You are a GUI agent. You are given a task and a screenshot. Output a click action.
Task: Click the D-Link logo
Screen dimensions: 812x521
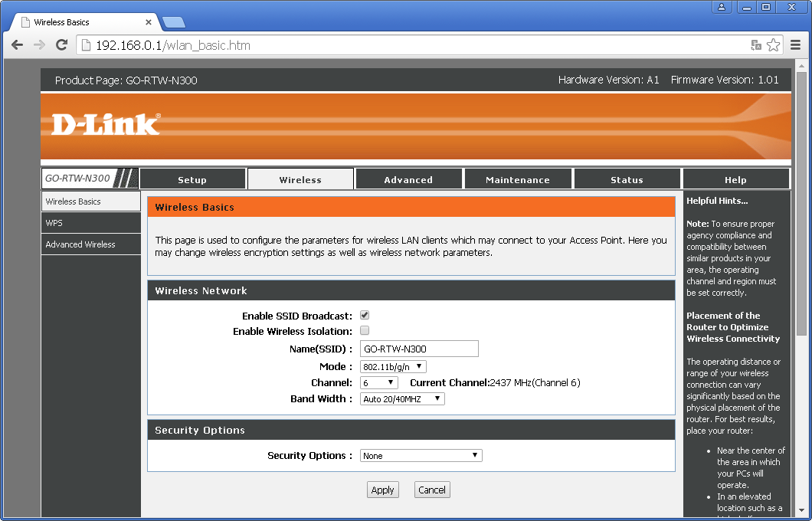[x=106, y=124]
